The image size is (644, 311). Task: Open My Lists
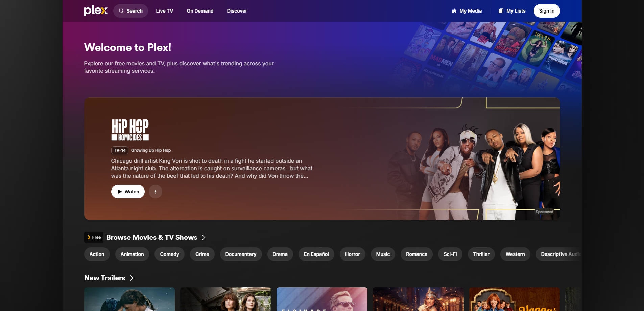tap(512, 11)
